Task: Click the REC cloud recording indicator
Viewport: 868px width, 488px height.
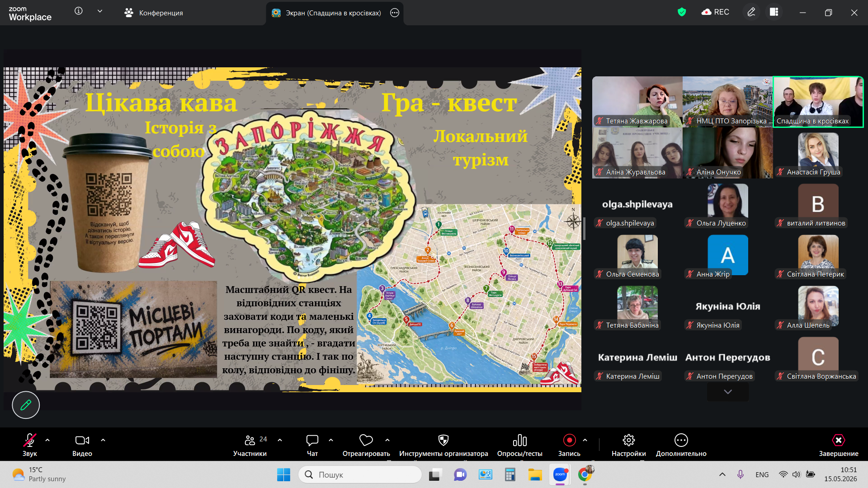Action: 715,12
